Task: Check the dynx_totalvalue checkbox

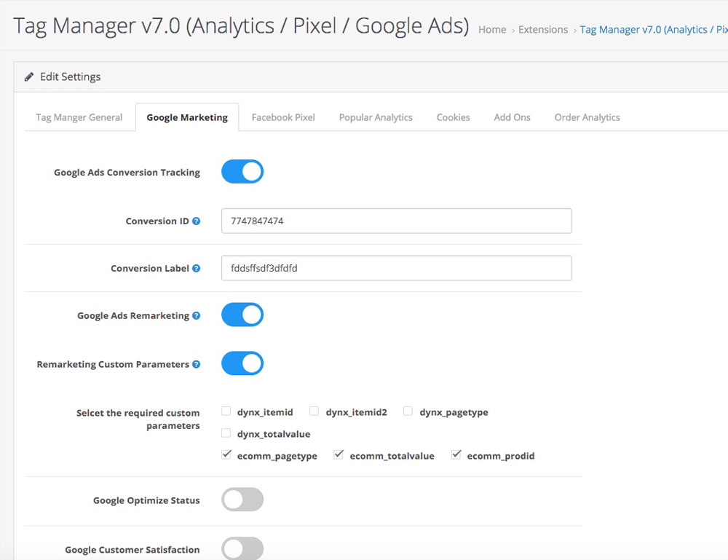Action: pos(226,433)
